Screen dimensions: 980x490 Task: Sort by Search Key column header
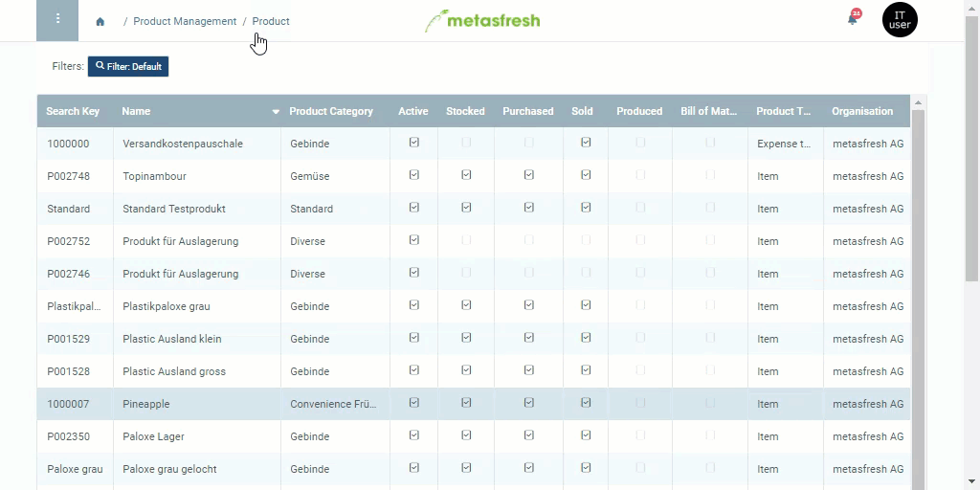73,111
